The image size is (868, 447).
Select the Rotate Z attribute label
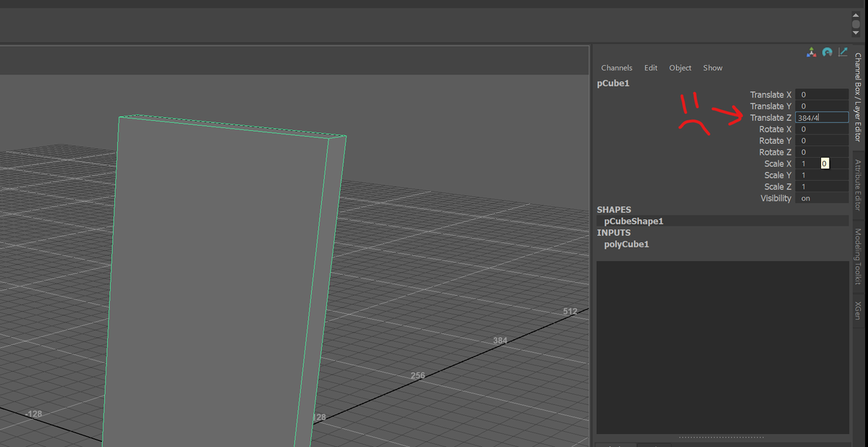tap(775, 153)
